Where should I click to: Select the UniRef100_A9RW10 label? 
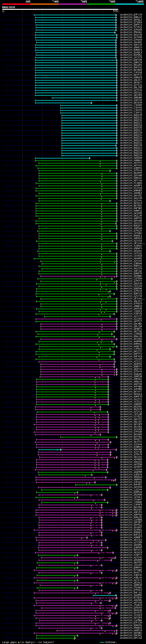(x=131, y=160)
